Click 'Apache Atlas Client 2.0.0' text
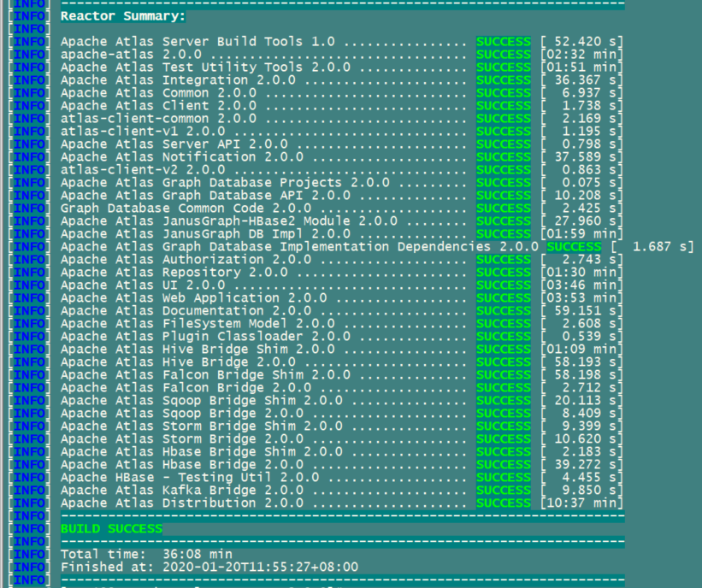702x588 pixels. [x=158, y=106]
